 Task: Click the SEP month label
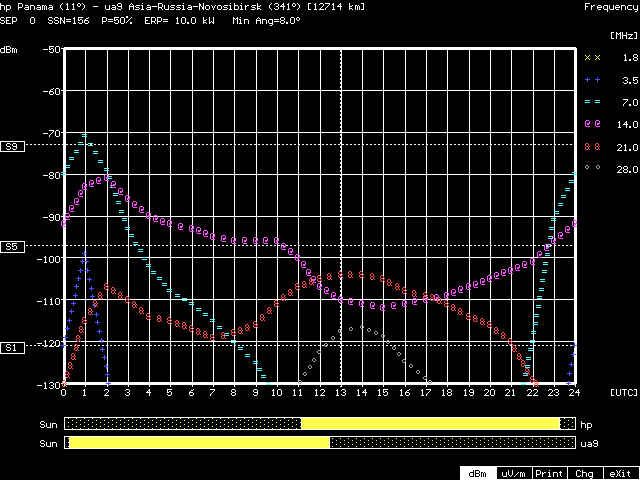pyautogui.click(x=9, y=20)
